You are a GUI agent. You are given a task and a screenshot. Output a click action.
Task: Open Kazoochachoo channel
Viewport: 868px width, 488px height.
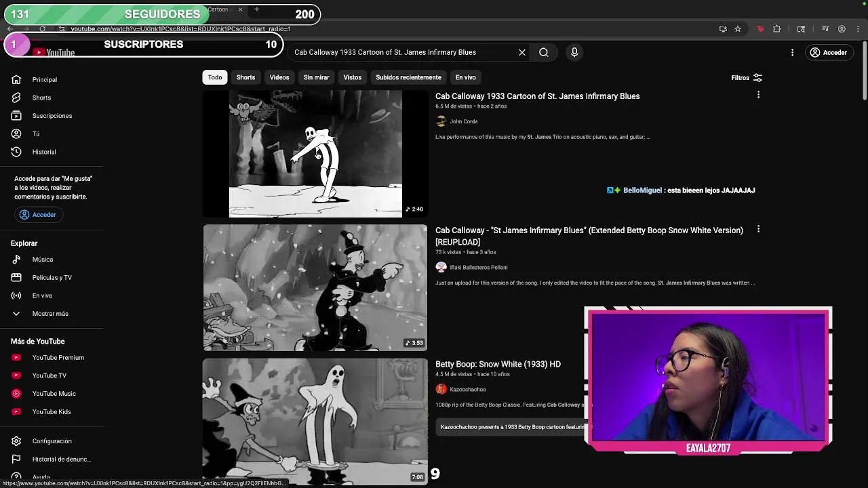[468, 390]
